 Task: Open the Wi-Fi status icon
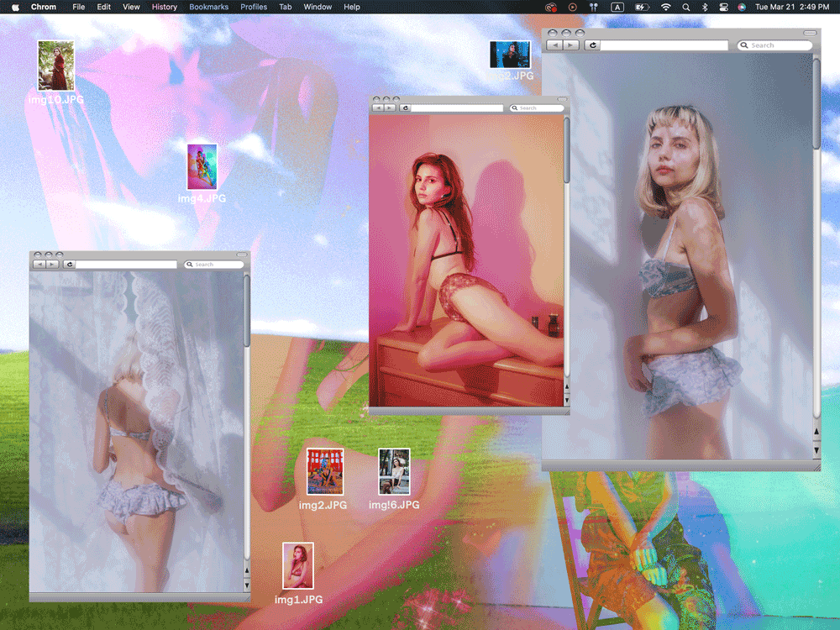coord(666,7)
